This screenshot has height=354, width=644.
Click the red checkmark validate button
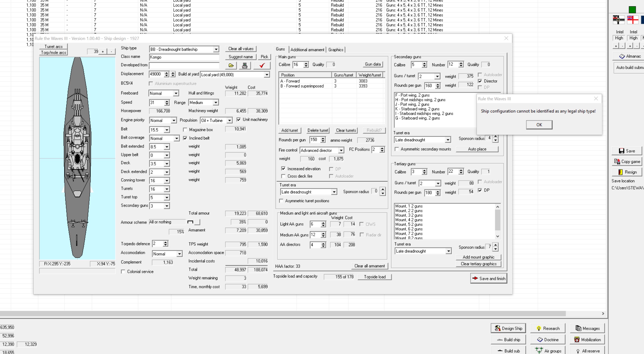[x=262, y=65]
